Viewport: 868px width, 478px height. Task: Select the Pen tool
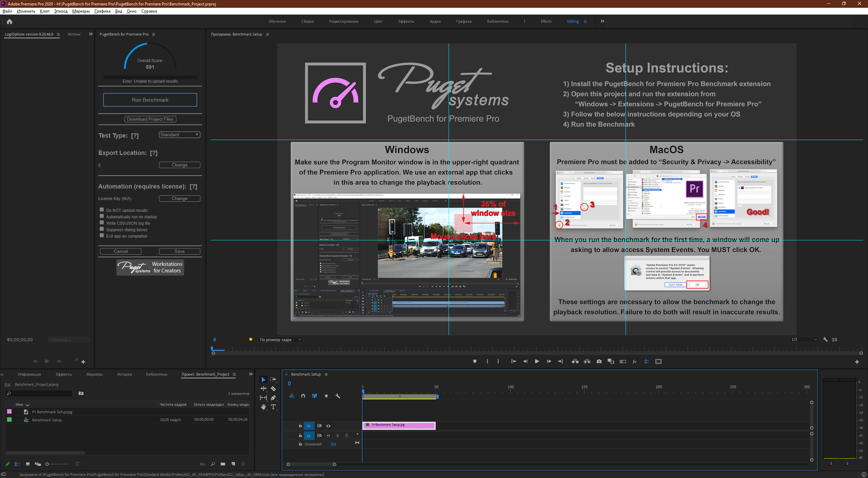tap(273, 398)
